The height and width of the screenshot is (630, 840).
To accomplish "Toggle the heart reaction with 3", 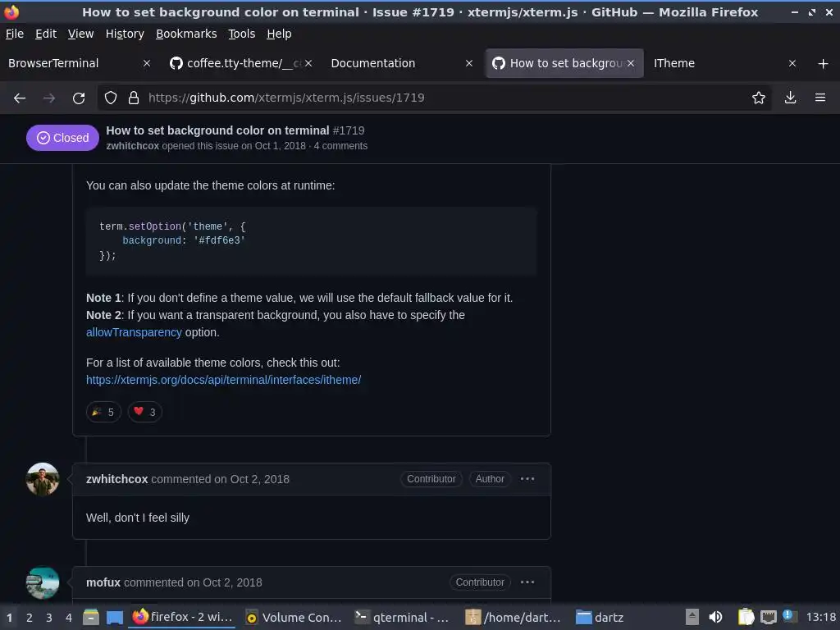I will tap(144, 412).
